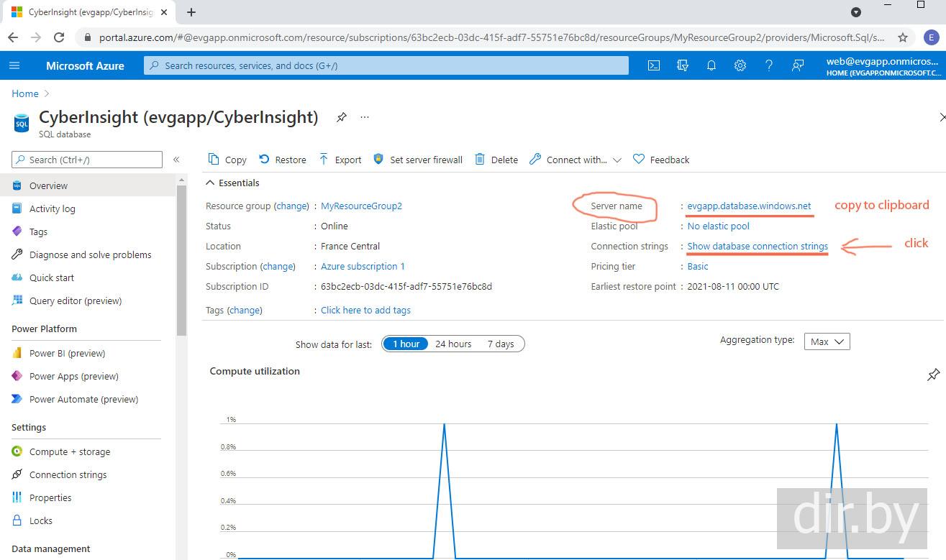Collapse the left sidebar menu

point(176,160)
